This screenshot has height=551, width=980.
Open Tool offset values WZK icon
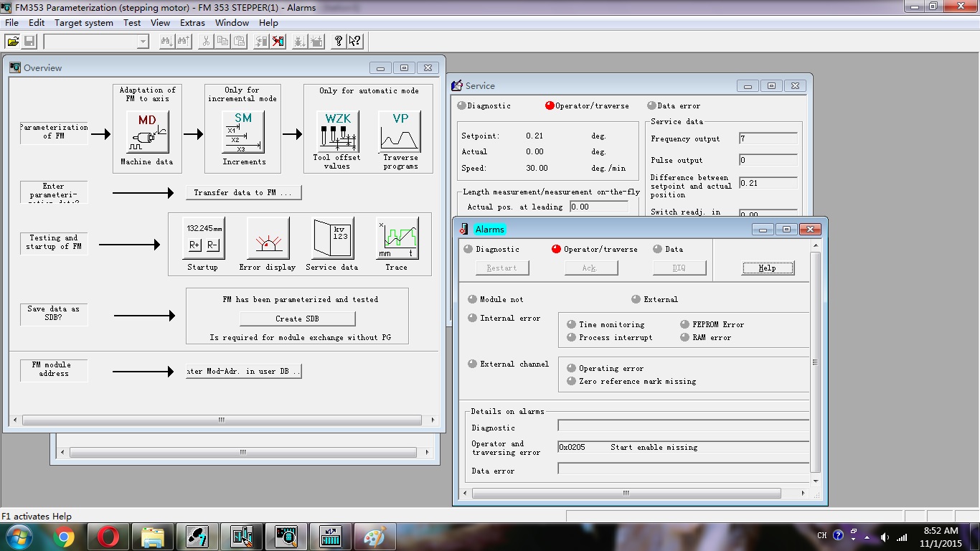coord(337,131)
